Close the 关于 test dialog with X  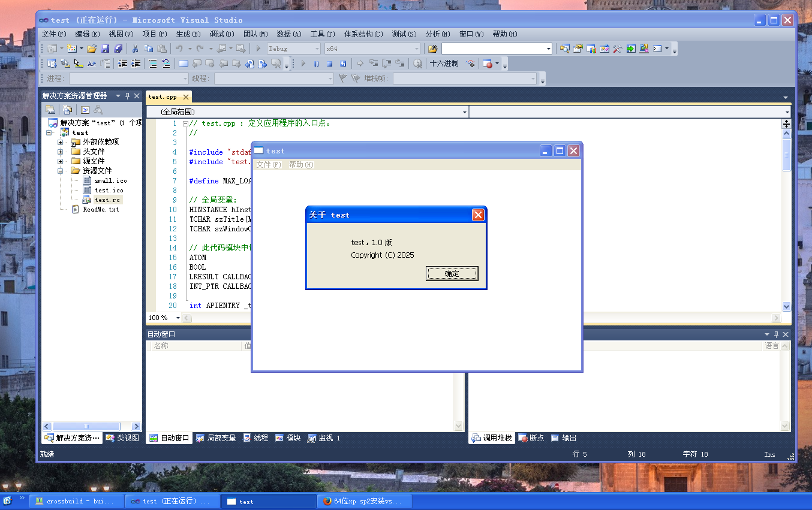478,215
